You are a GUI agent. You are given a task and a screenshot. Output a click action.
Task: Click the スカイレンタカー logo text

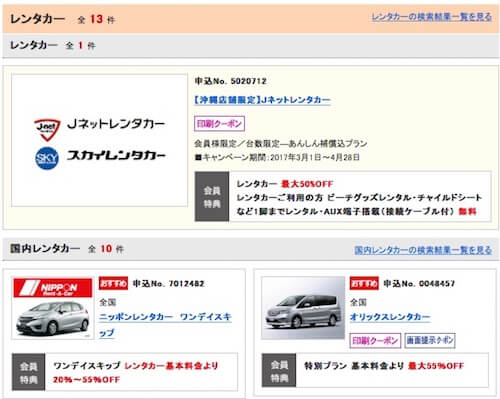pyautogui.click(x=116, y=156)
